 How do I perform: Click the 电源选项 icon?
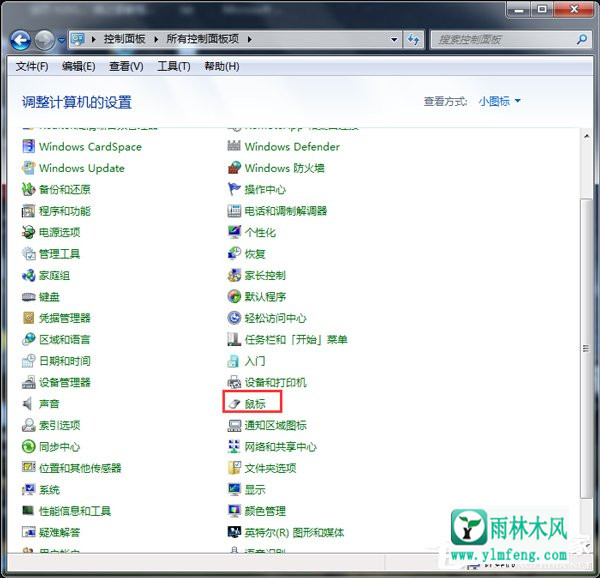click(28, 232)
